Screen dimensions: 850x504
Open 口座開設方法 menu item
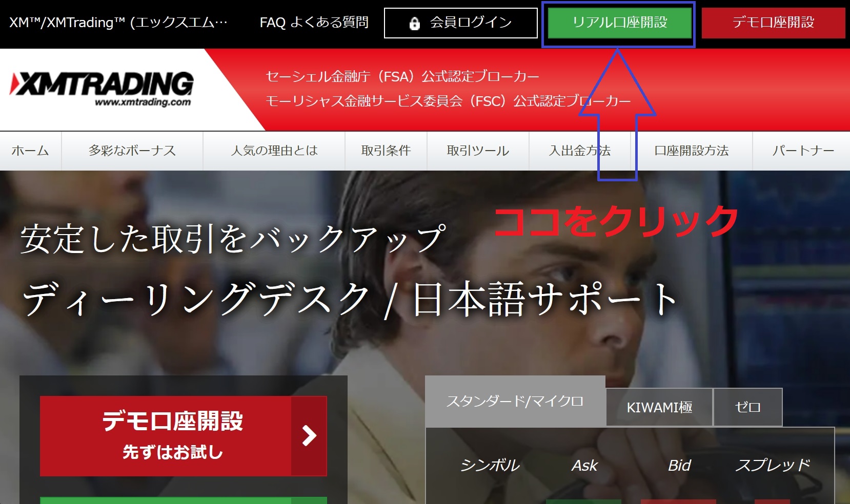692,151
